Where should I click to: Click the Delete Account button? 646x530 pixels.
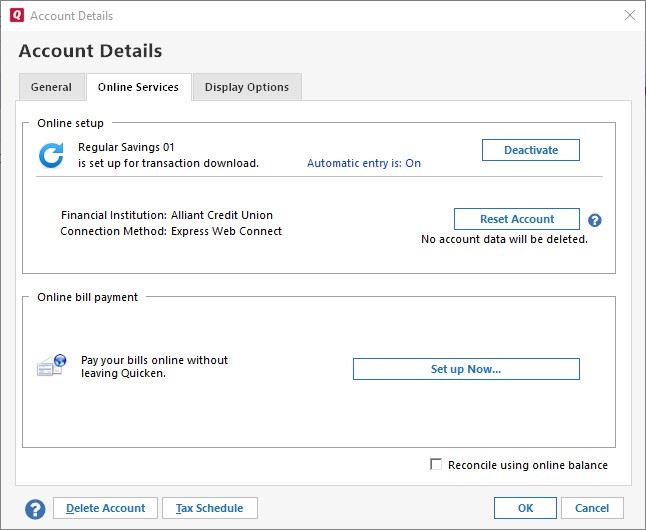105,508
